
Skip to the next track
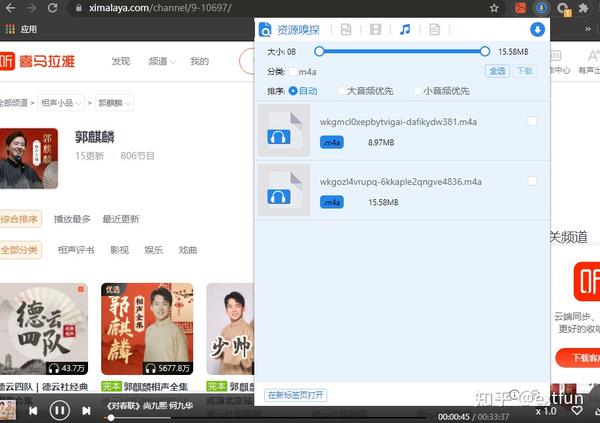86,411
